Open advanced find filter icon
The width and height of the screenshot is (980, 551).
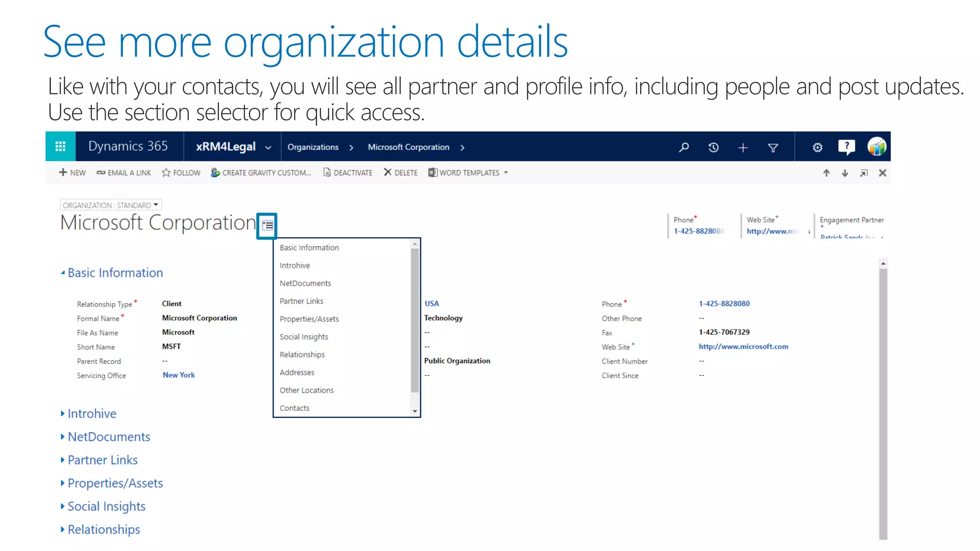pos(773,148)
